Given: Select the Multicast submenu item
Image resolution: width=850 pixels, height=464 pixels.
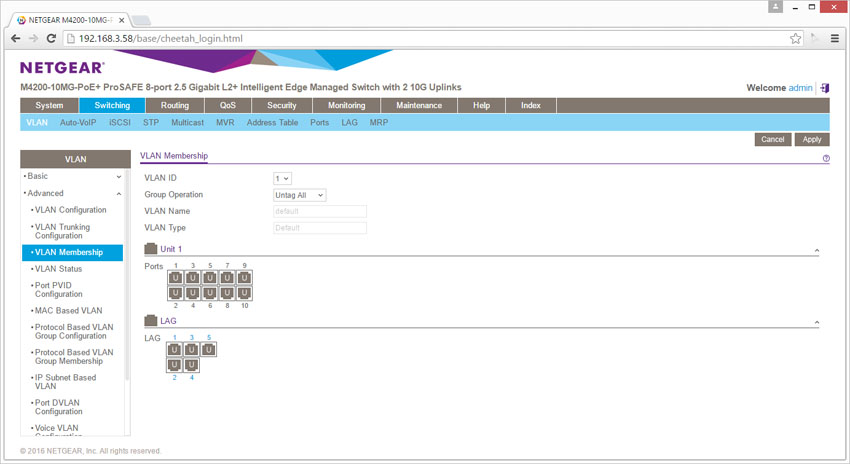Looking at the screenshot, I should click(x=188, y=123).
